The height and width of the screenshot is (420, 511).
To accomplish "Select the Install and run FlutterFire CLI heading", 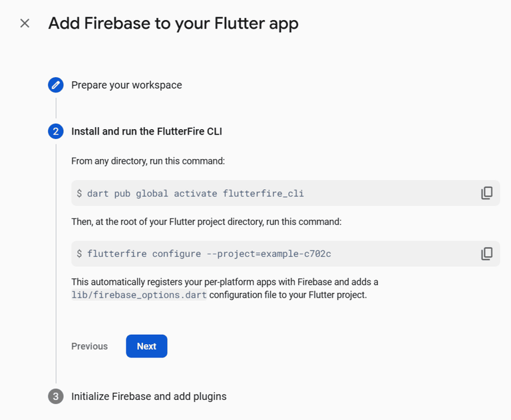I will pyautogui.click(x=146, y=132).
